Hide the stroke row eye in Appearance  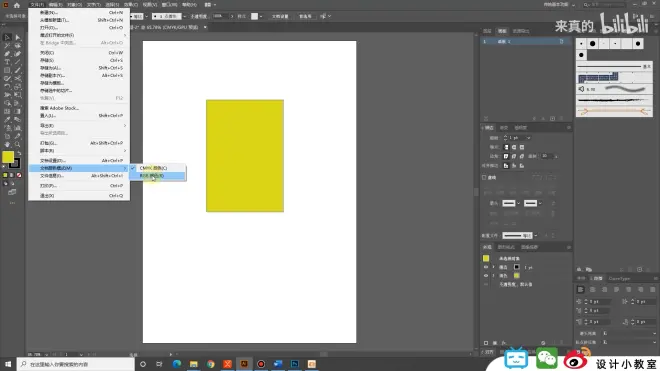pos(486,267)
